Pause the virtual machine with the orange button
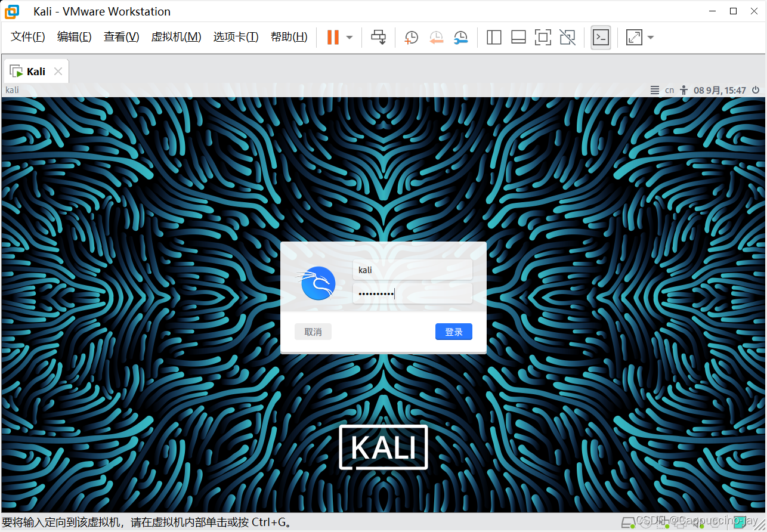Image resolution: width=767 pixels, height=532 pixels. [x=333, y=37]
